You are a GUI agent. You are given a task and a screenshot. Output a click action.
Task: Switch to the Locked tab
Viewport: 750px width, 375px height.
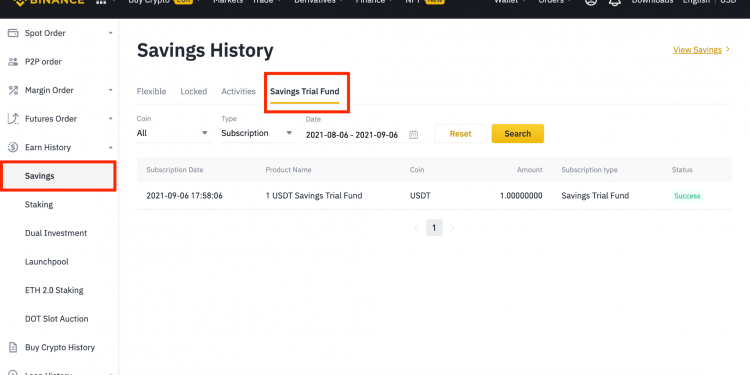click(194, 91)
